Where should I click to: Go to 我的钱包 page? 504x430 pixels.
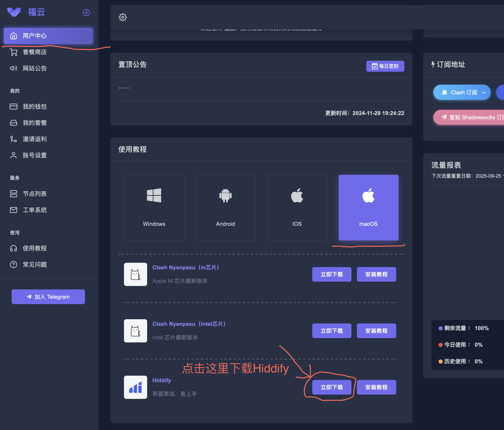(x=35, y=106)
